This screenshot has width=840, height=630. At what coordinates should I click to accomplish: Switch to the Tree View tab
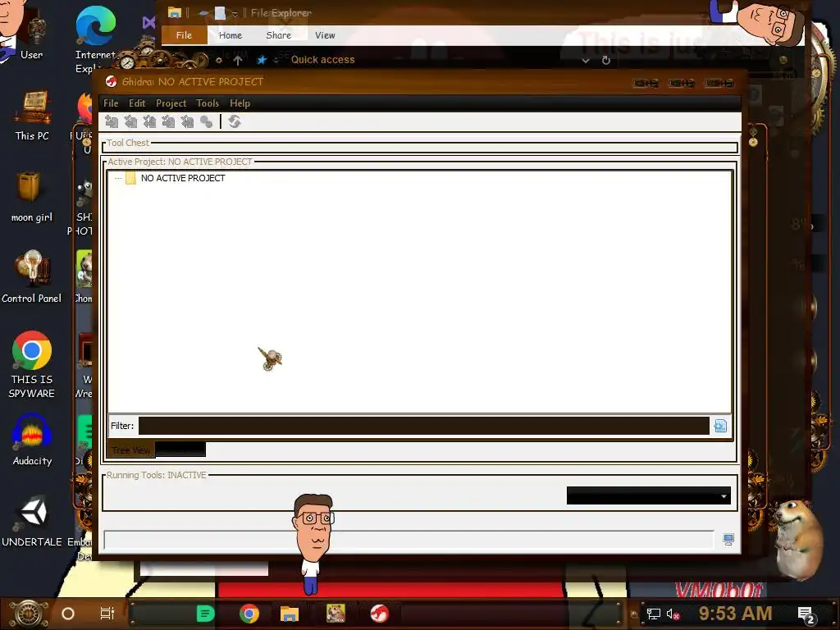(x=131, y=450)
